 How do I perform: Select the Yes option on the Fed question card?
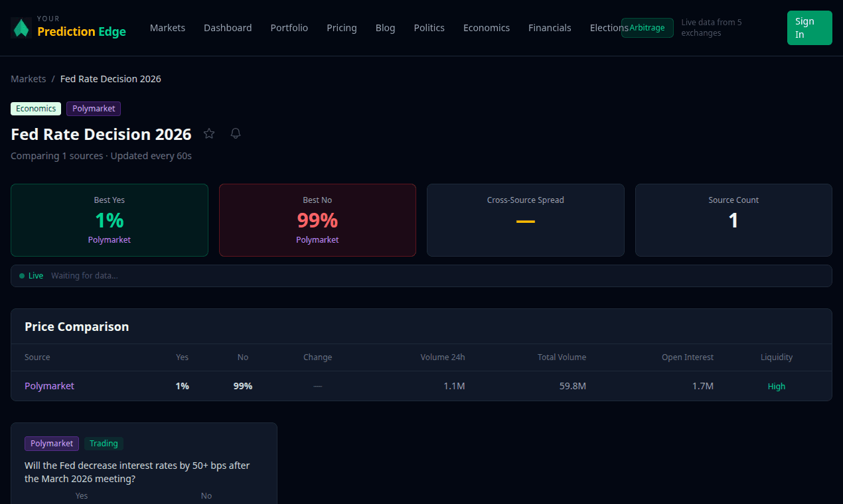tap(81, 495)
